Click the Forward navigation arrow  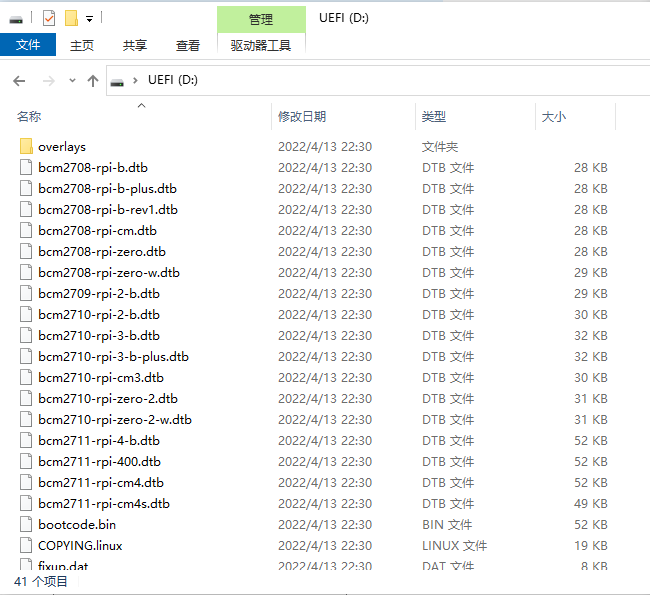pos(46,81)
